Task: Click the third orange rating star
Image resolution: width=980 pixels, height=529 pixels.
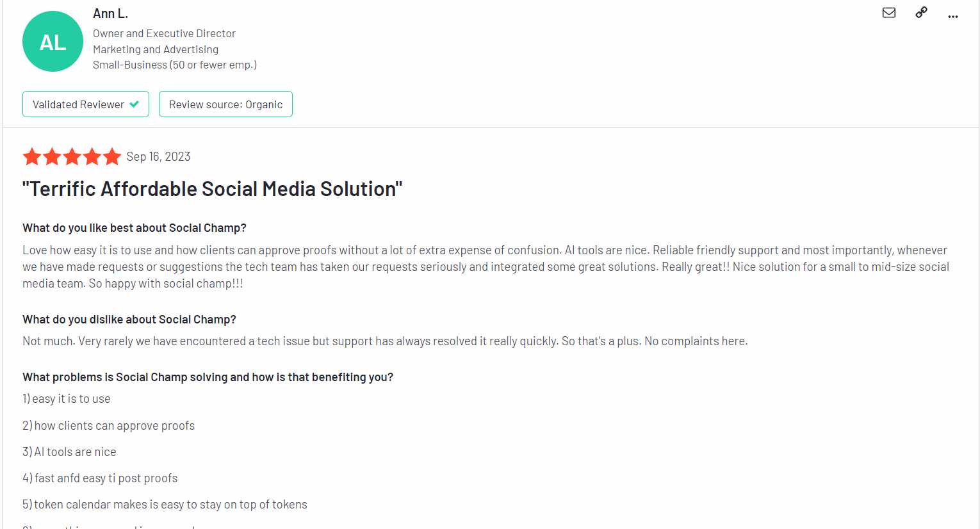Action: (x=72, y=156)
